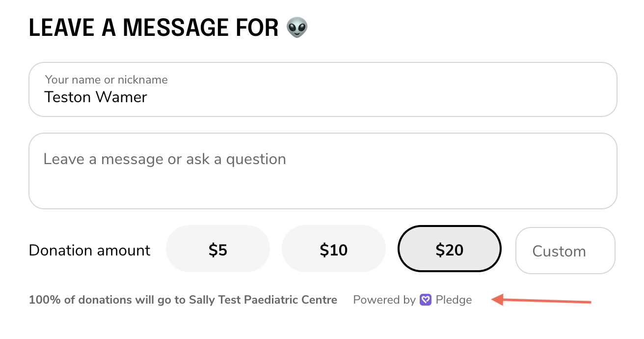Select the $5 donation amount
Screen dimensions: 644x339
(218, 250)
